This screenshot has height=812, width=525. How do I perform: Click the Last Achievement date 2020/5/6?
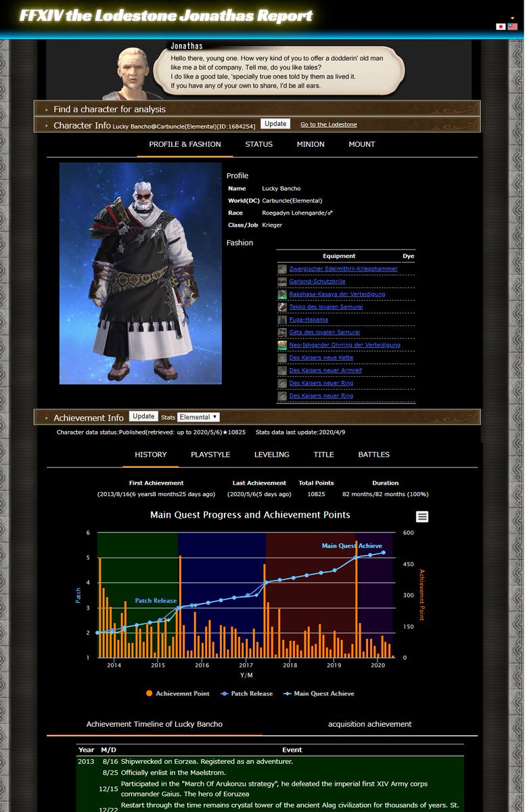(x=258, y=495)
